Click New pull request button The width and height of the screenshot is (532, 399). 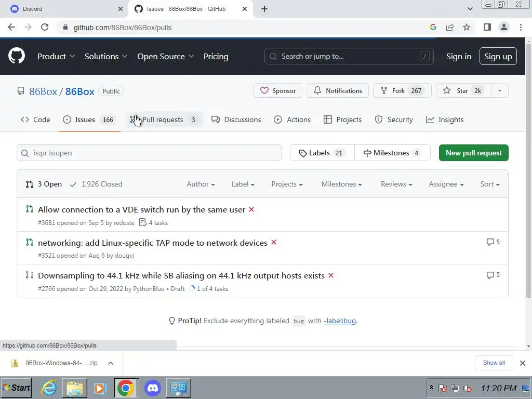474,153
